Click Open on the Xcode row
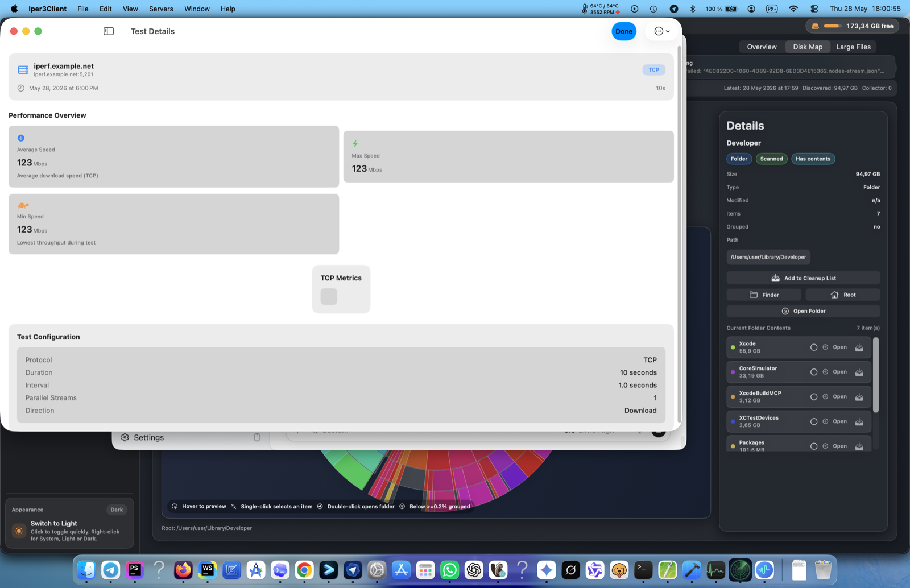This screenshot has width=910, height=588. [839, 347]
